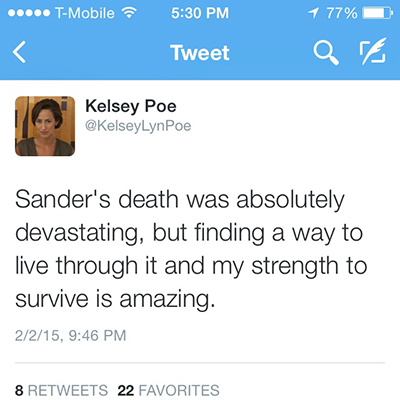400x400 pixels.
Task: Go back using the left chevron
Action: [19, 52]
